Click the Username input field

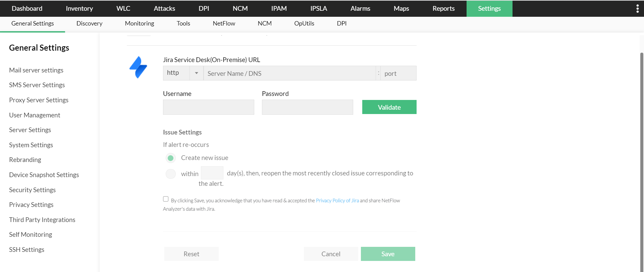[208, 107]
